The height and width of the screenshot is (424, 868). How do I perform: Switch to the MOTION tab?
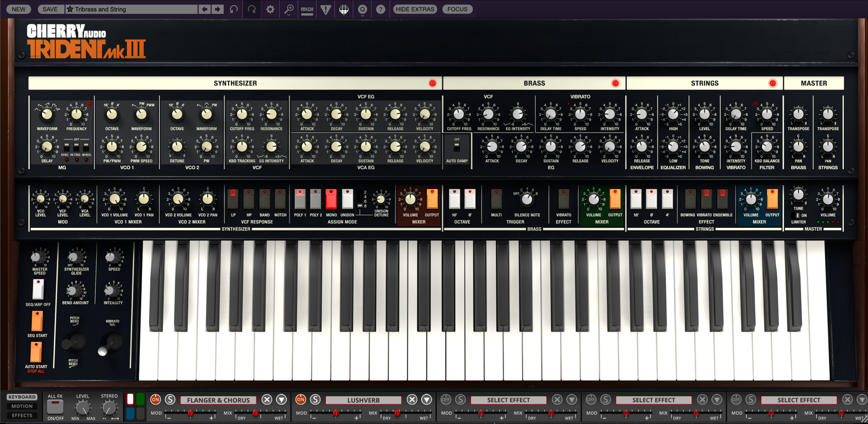pos(22,406)
